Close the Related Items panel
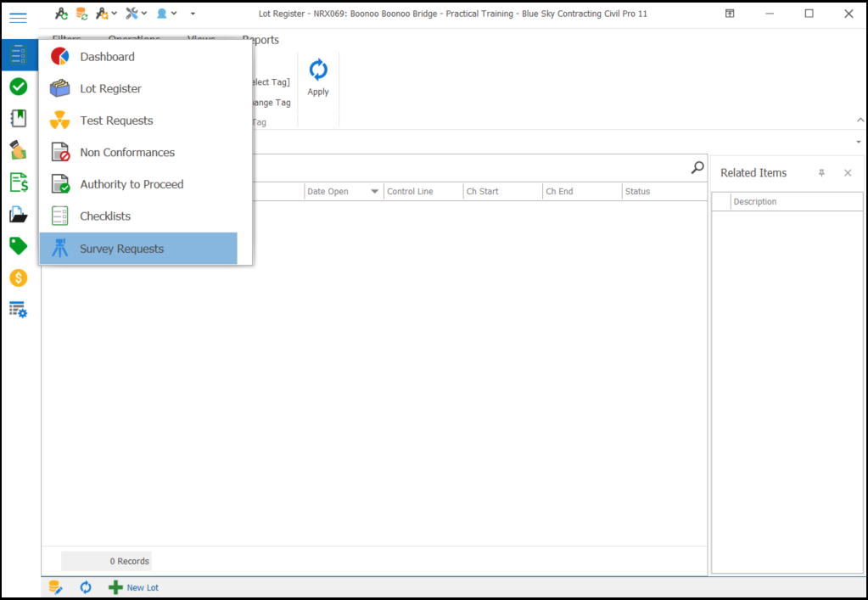The height and width of the screenshot is (600, 868). (x=848, y=173)
